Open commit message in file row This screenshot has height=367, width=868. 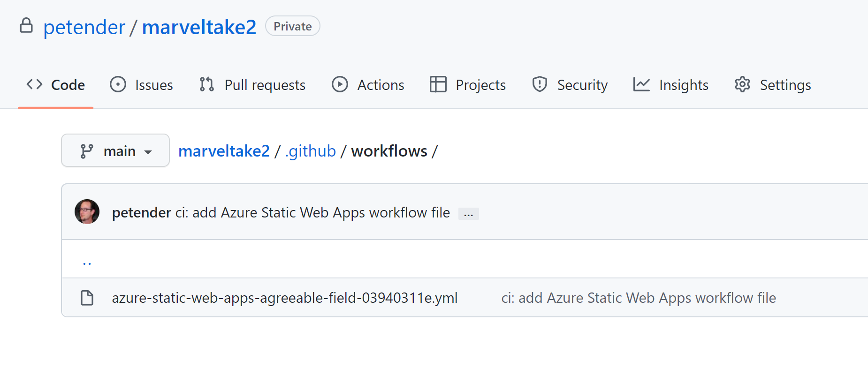pyautogui.click(x=638, y=298)
